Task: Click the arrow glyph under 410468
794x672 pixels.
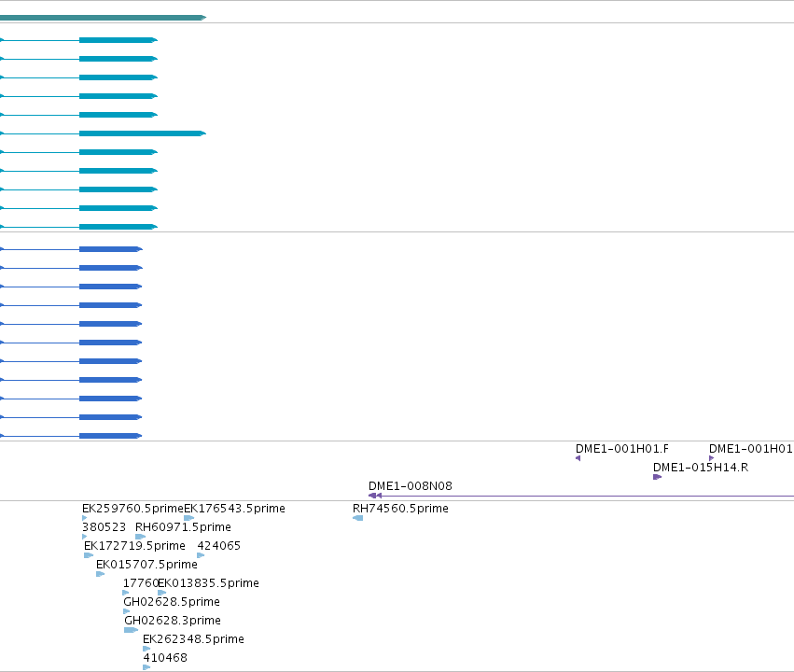Action: point(146,667)
